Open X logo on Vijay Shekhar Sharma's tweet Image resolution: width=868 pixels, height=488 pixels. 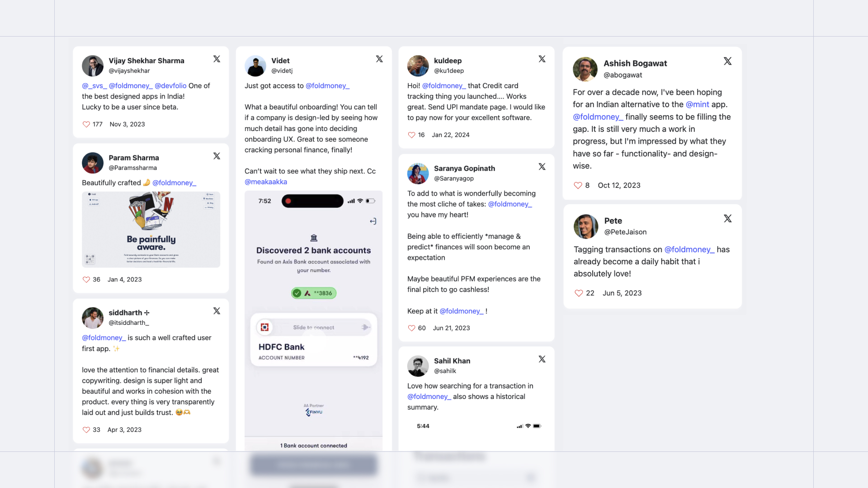coord(217,59)
